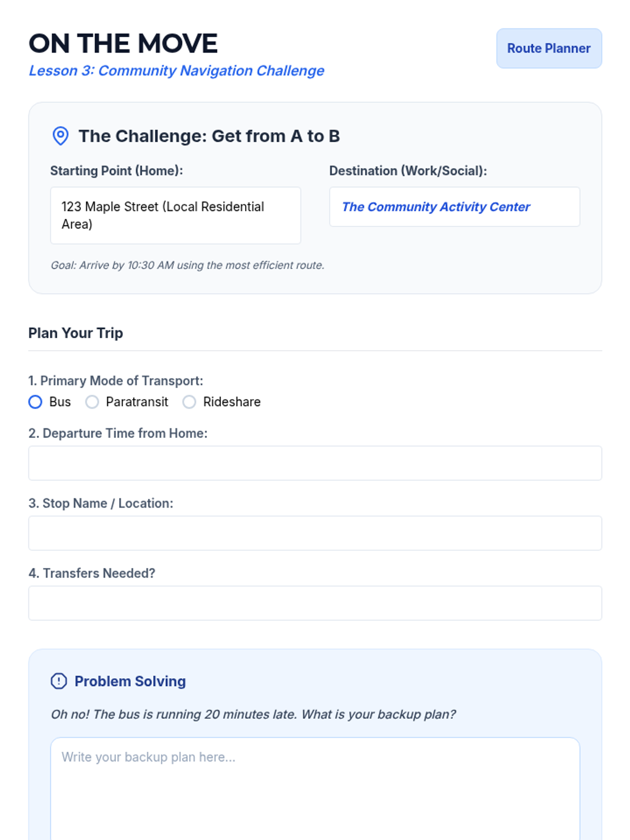Click the Problem Solving alert icon
630x840 pixels.
59,681
